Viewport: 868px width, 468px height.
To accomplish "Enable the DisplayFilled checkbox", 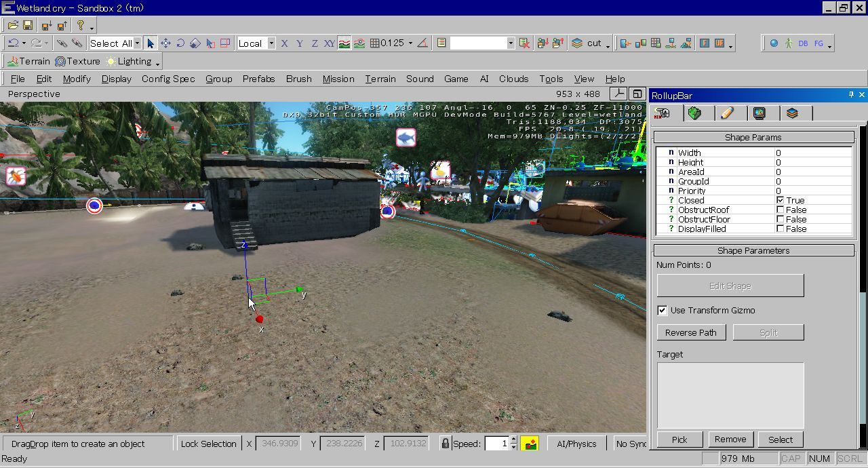I will point(781,229).
